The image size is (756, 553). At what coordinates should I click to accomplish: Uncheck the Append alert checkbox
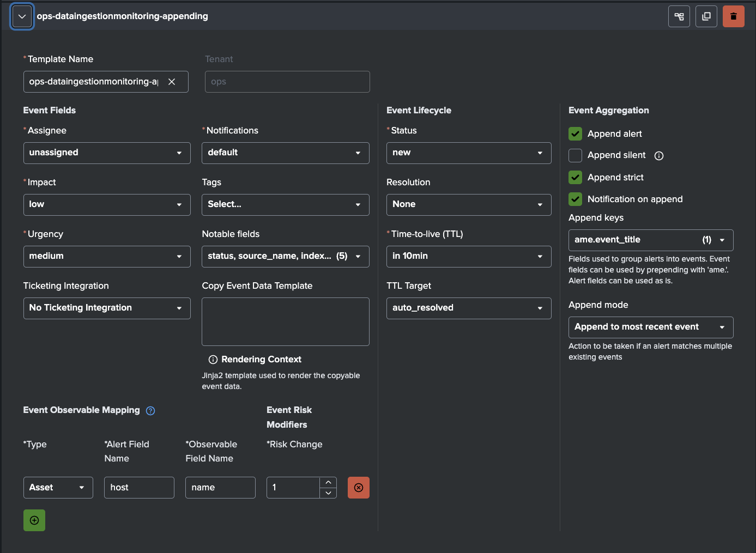point(575,134)
